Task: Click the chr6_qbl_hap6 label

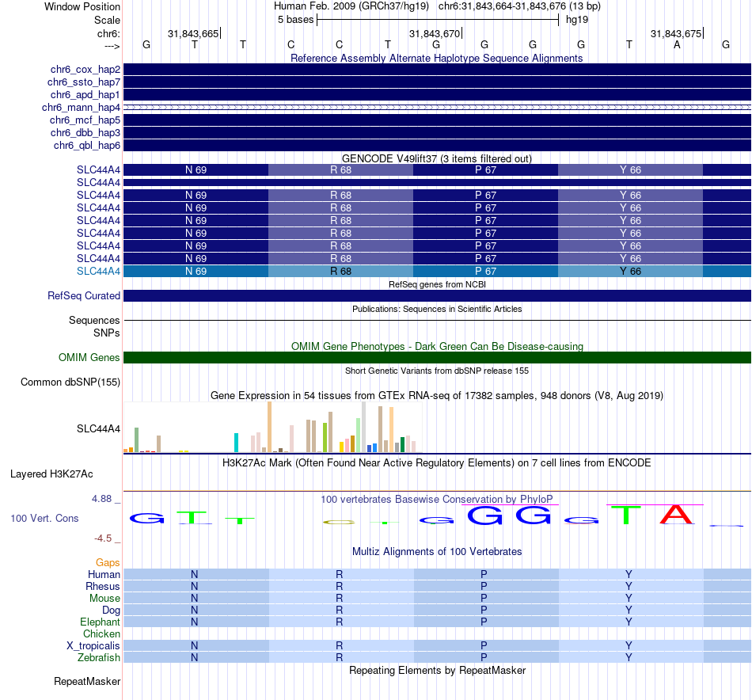Action: (87, 146)
